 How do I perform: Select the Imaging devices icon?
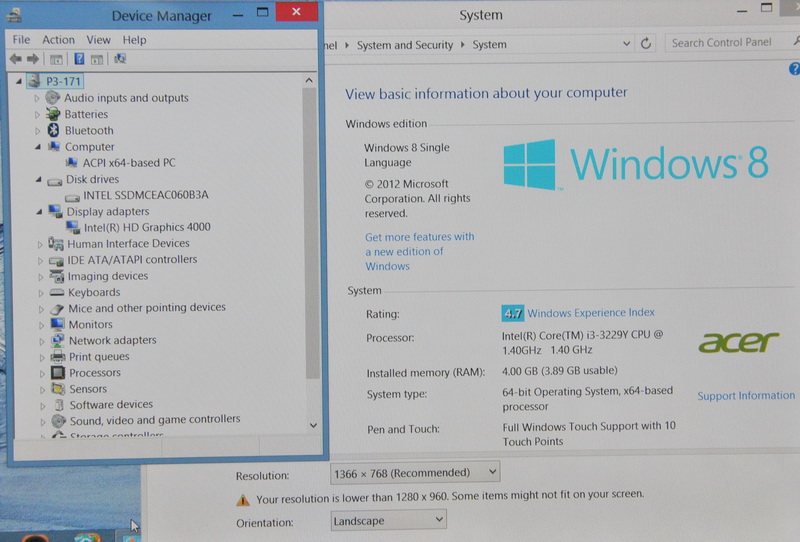[x=56, y=276]
